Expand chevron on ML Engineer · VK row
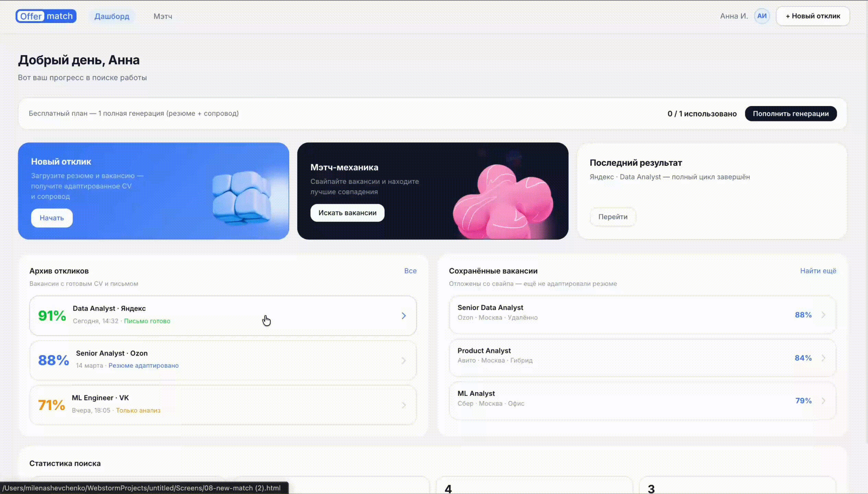Screen dimensions: 868x494 point(404,405)
